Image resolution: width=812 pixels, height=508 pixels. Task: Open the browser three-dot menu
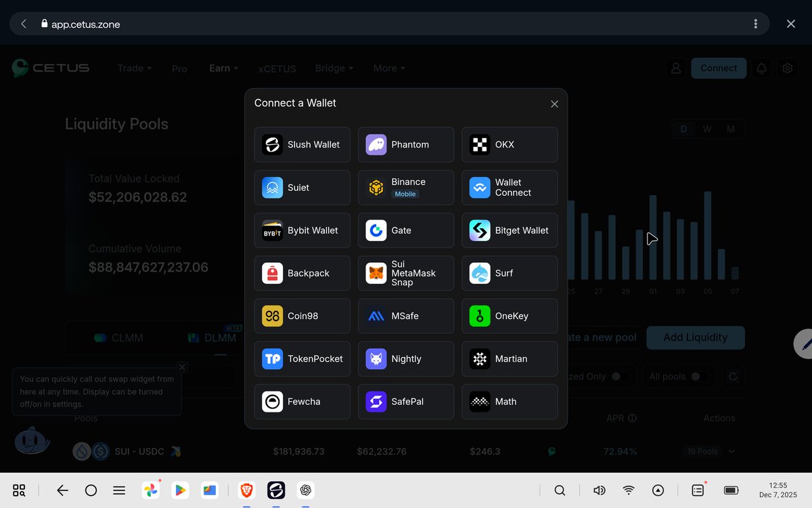coord(755,24)
